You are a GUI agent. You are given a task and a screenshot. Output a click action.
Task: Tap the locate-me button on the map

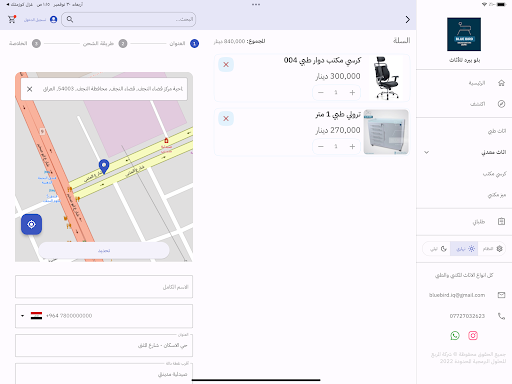coord(31,224)
